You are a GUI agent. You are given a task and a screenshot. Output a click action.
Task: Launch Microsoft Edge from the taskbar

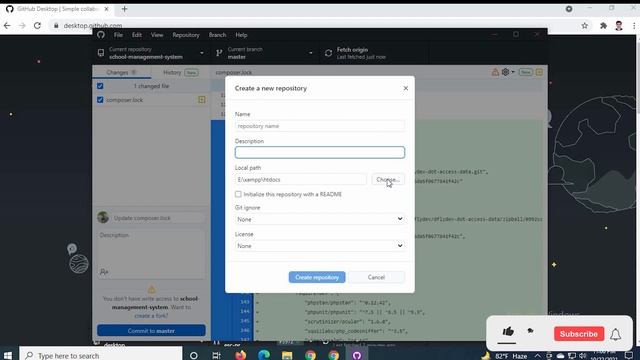click(x=264, y=355)
